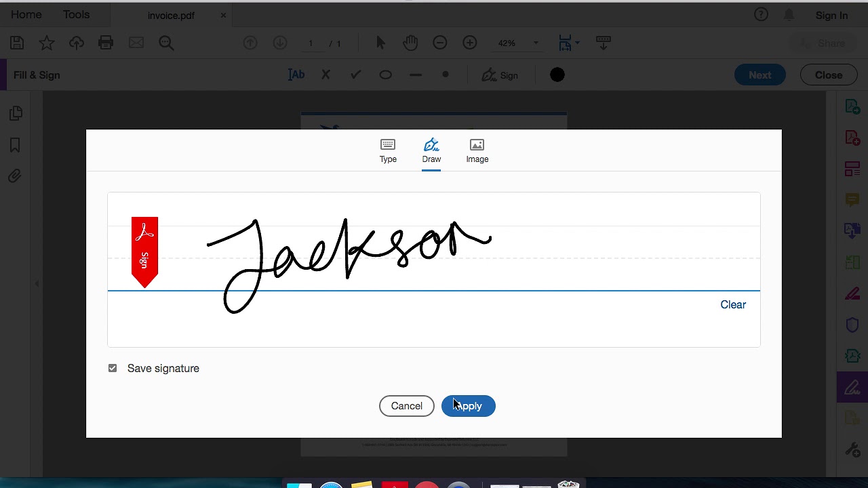868x488 pixels.
Task: Click the magnifier search icon
Action: click(x=166, y=43)
